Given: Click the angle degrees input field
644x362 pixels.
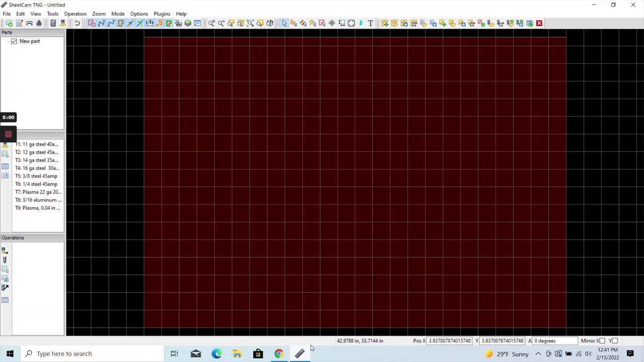Looking at the screenshot, I should (x=555, y=341).
